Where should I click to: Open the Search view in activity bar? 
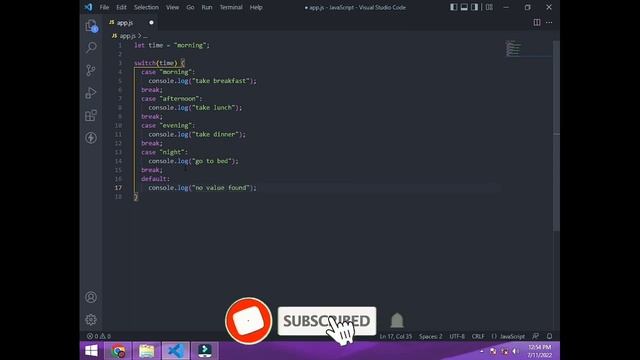pyautogui.click(x=91, y=47)
